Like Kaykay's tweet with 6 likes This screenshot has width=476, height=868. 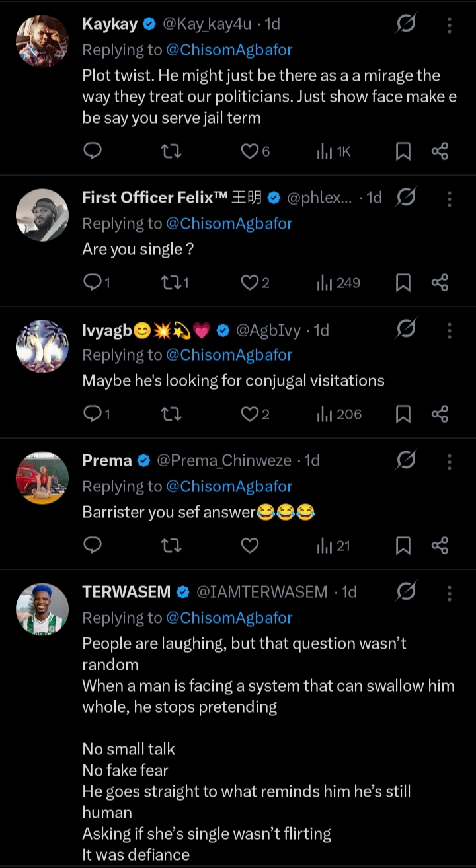click(249, 151)
